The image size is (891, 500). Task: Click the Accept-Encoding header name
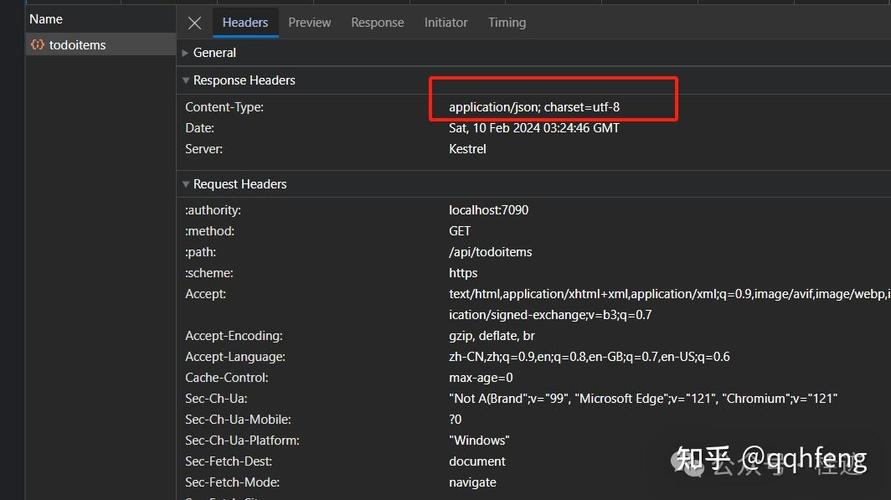point(234,336)
